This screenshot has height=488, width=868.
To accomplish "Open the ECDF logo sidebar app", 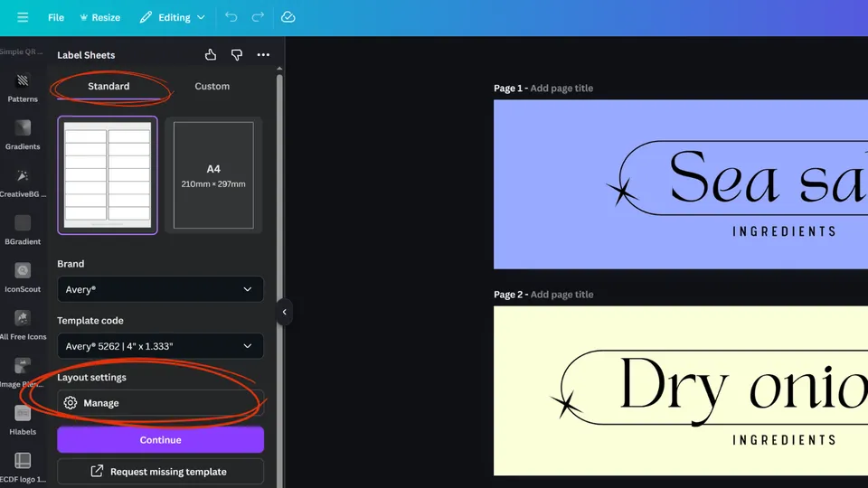I will 23,467.
